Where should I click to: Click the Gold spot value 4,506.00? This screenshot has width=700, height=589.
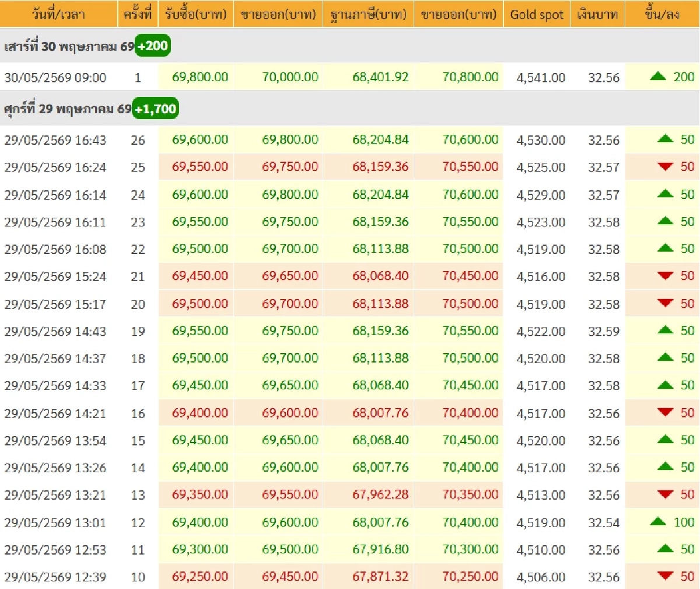[x=541, y=577]
